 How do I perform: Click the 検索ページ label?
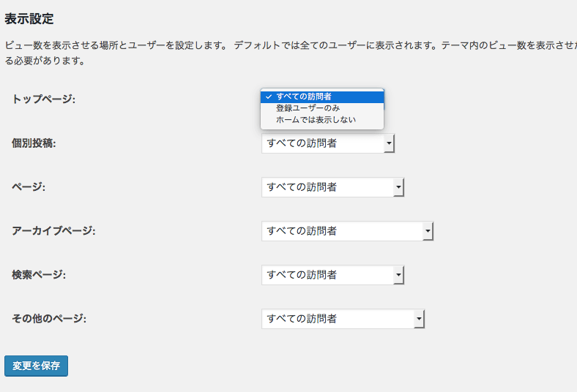click(39, 275)
